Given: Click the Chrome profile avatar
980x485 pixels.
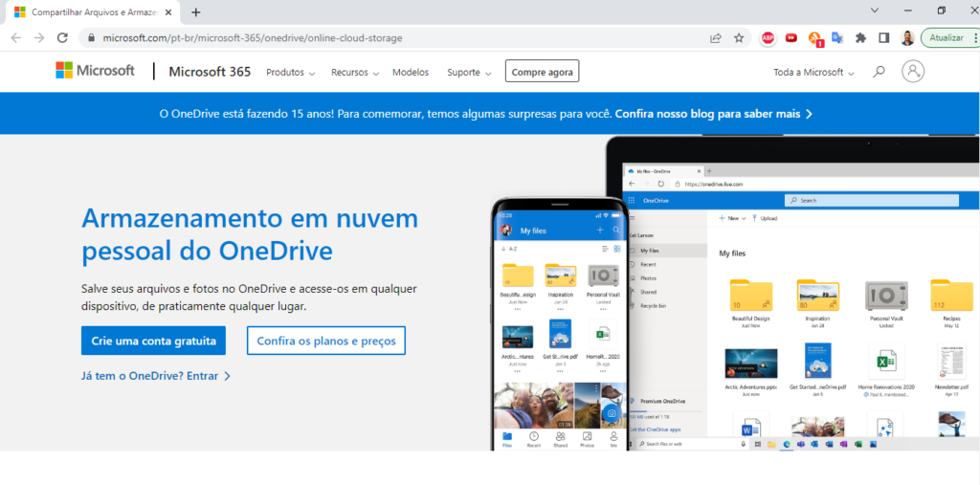Looking at the screenshot, I should [x=907, y=38].
